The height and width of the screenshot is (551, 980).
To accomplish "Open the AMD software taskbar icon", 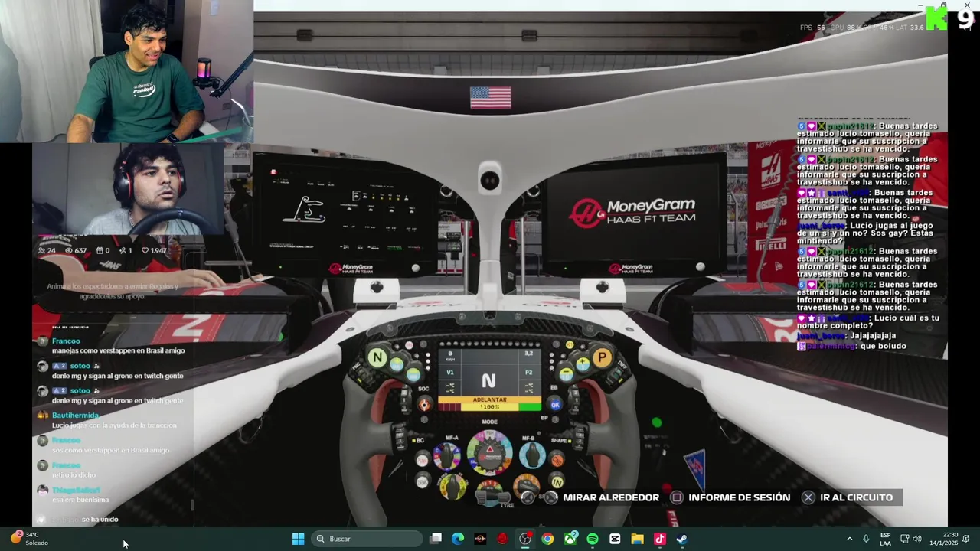I will tap(480, 539).
